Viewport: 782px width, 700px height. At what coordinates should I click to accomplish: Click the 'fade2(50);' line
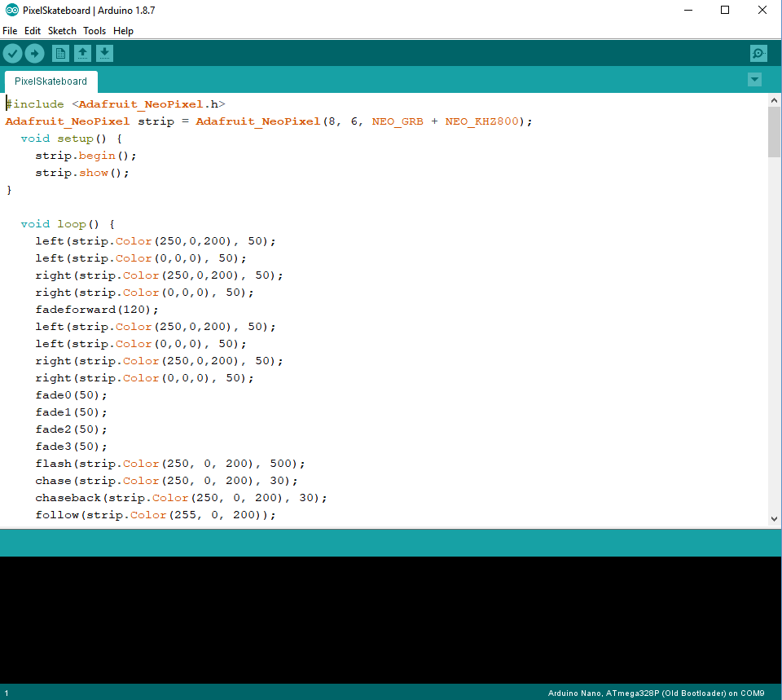click(72, 429)
